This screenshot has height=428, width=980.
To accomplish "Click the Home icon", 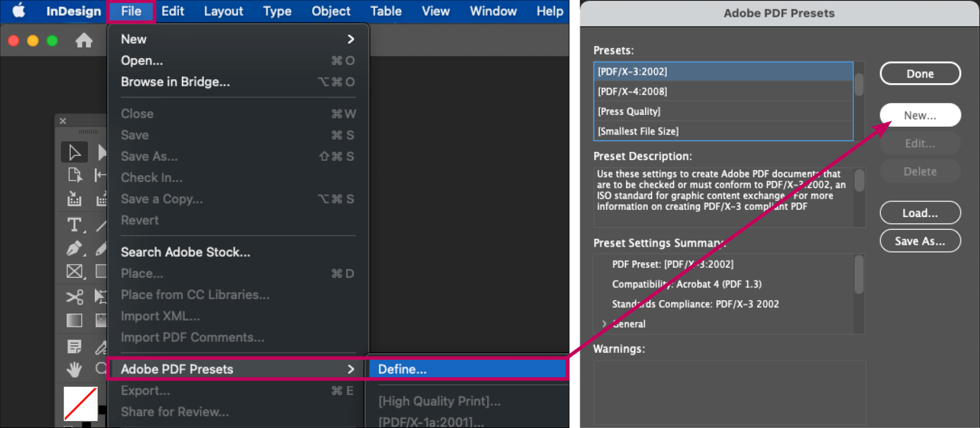I will [84, 40].
